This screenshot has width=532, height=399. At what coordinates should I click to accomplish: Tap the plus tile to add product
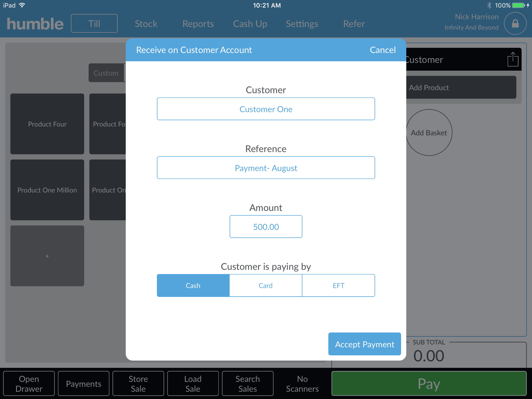[x=47, y=256]
